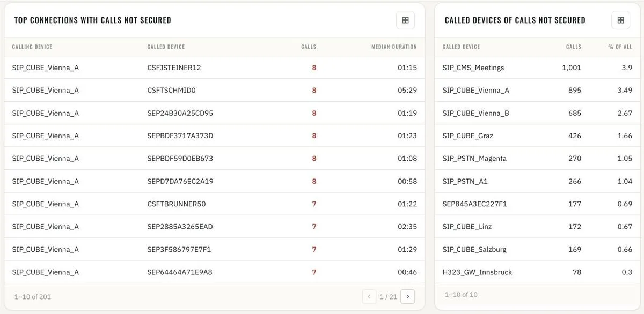The image size is (644, 314).
Task: Click SIP_CUBE_Vienna_A in the CSFJSTEINER12 row
Action: [x=46, y=68]
